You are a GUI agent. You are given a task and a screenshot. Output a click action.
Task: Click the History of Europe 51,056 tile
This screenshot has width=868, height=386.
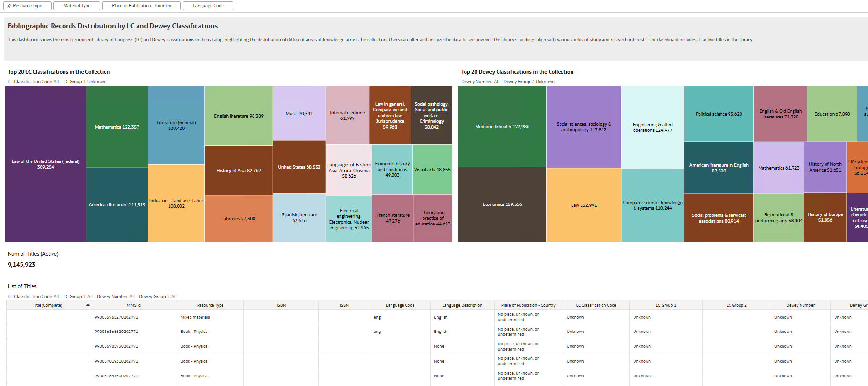click(825, 217)
